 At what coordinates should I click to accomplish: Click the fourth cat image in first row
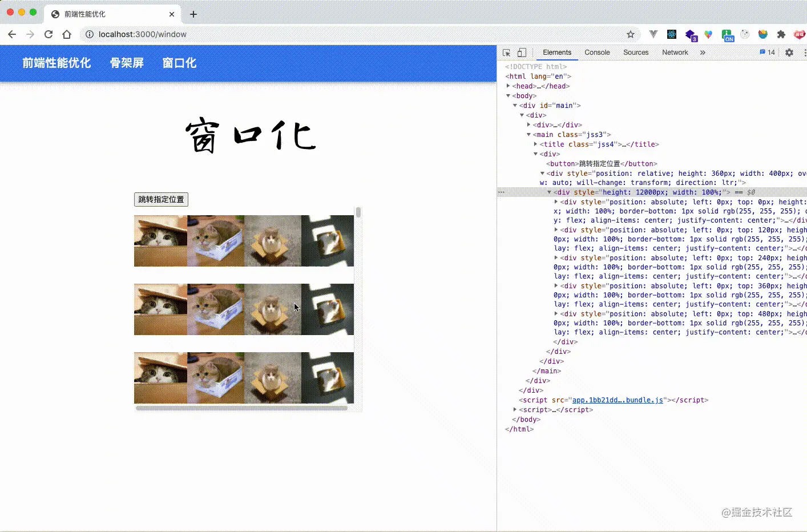[328, 241]
